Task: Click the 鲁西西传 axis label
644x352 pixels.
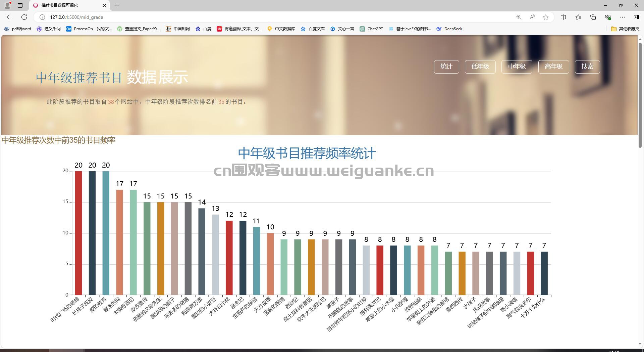Action: (454, 305)
